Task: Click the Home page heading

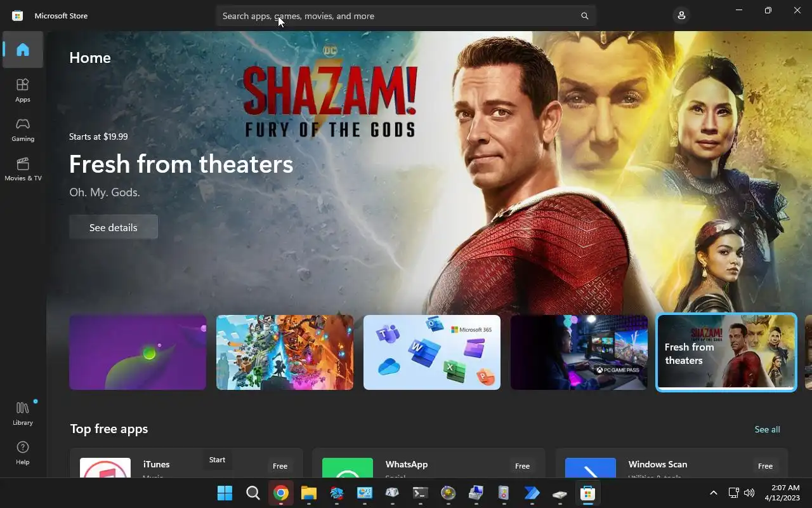Action: click(90, 57)
